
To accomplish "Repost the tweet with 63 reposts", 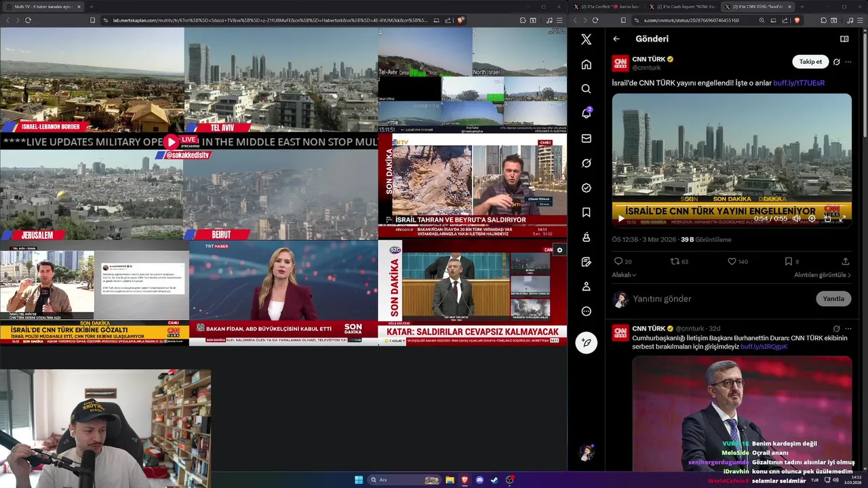I will click(679, 261).
